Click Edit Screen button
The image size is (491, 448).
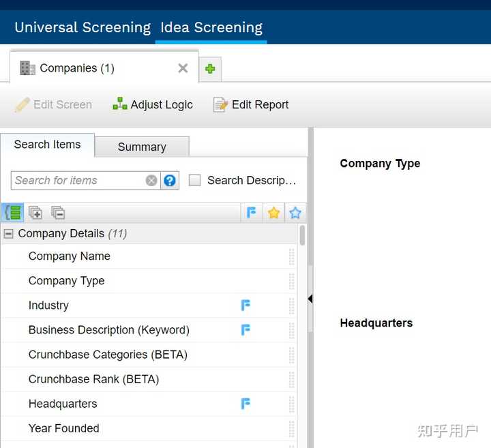point(53,104)
